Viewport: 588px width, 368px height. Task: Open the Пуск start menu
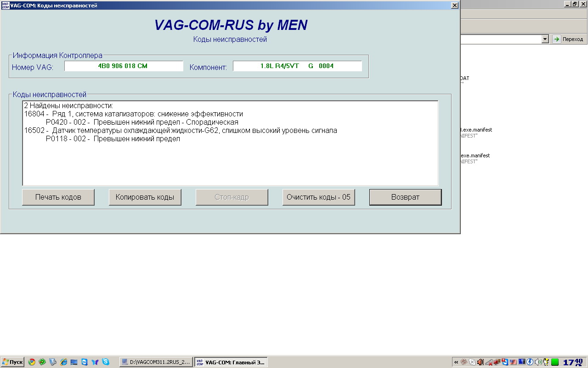[x=12, y=362]
